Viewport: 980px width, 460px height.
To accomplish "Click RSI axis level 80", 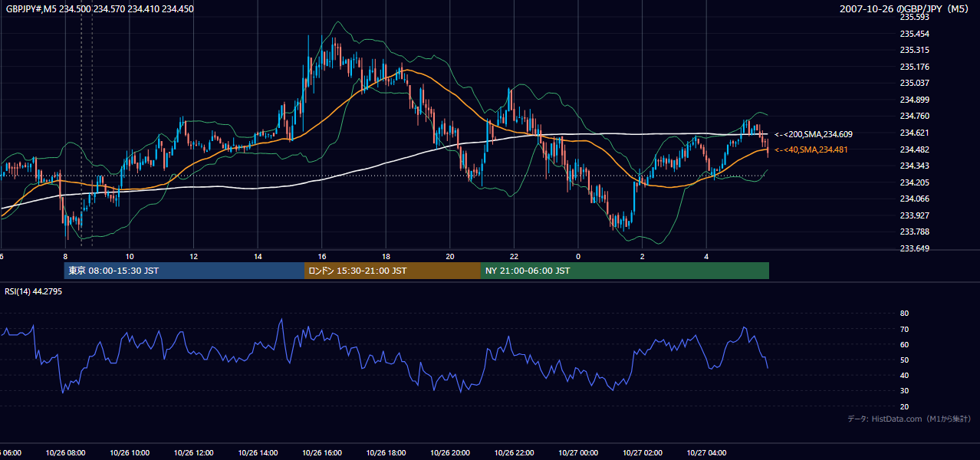I will click(x=904, y=314).
